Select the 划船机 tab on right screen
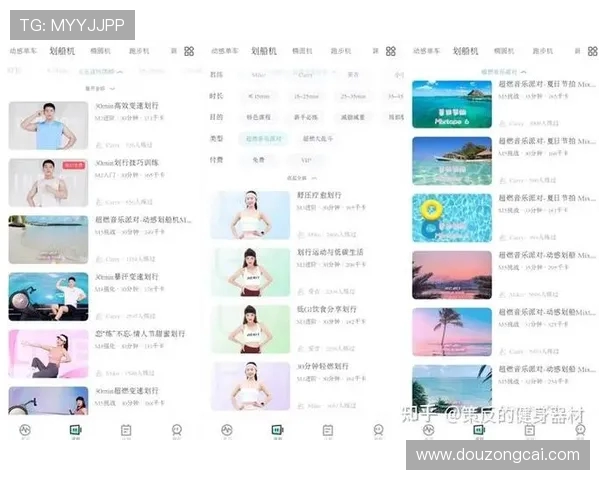This screenshot has width=600, height=480. click(466, 51)
